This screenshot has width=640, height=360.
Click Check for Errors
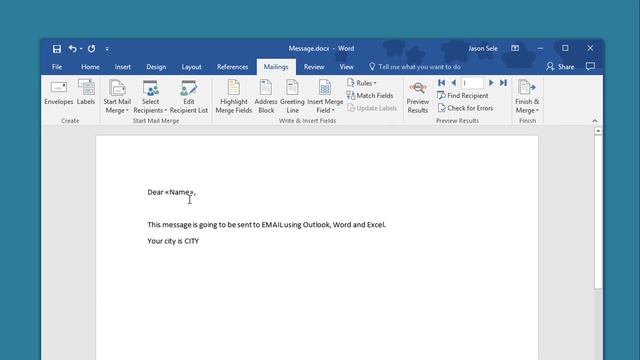pyautogui.click(x=465, y=108)
